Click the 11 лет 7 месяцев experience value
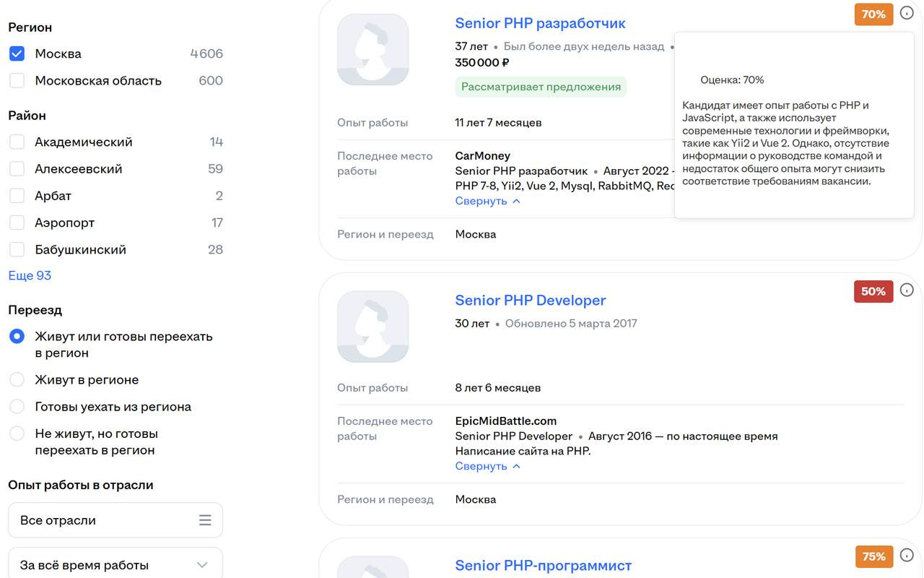The width and height of the screenshot is (924, 578). [x=498, y=122]
